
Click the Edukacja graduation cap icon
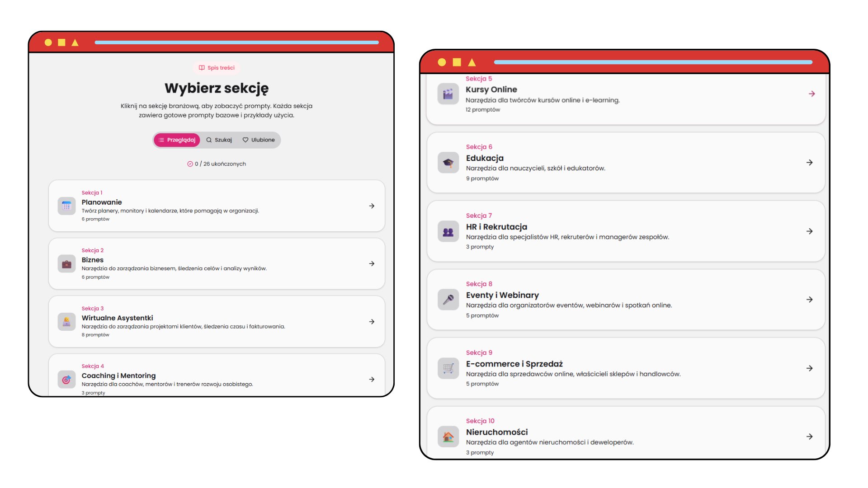click(448, 163)
